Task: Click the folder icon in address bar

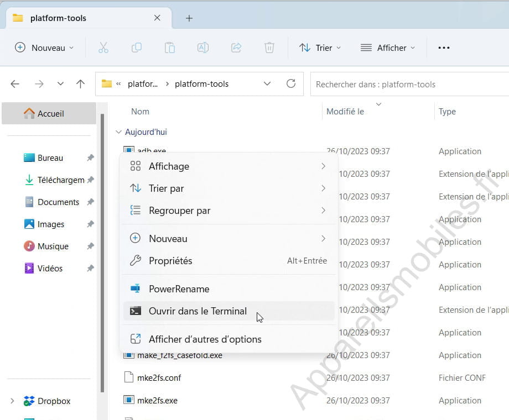Action: point(106,83)
